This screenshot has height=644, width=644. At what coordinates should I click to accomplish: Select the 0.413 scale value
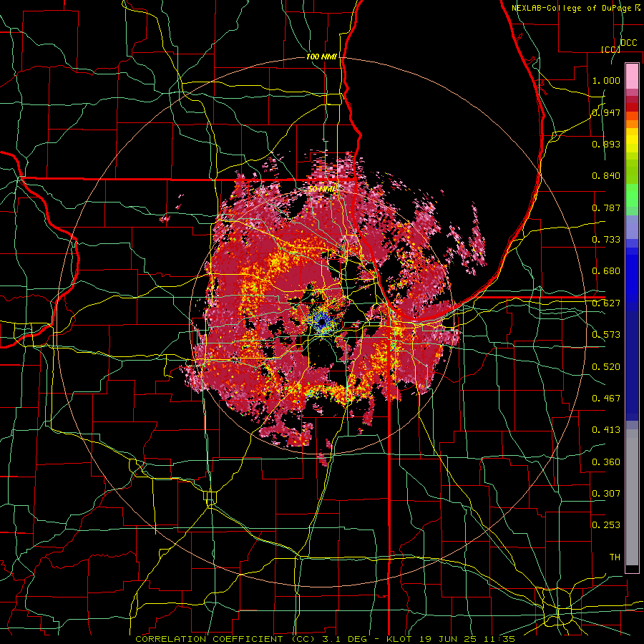606,430
